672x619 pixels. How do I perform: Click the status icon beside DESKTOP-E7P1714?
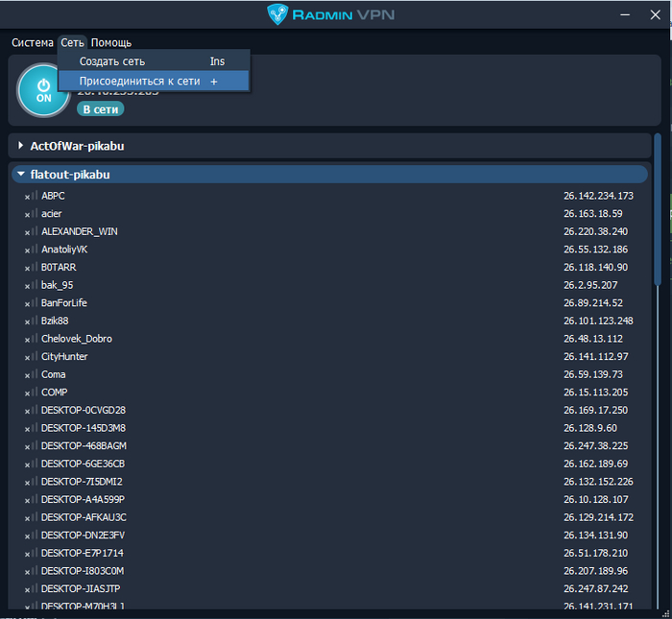31,554
